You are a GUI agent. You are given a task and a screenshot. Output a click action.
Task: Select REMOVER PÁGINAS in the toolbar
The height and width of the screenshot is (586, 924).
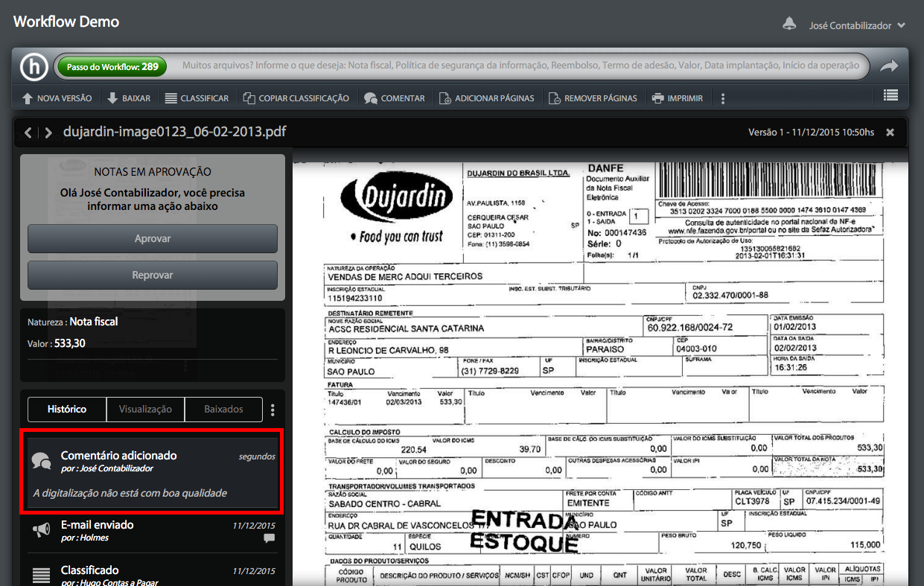pos(593,98)
